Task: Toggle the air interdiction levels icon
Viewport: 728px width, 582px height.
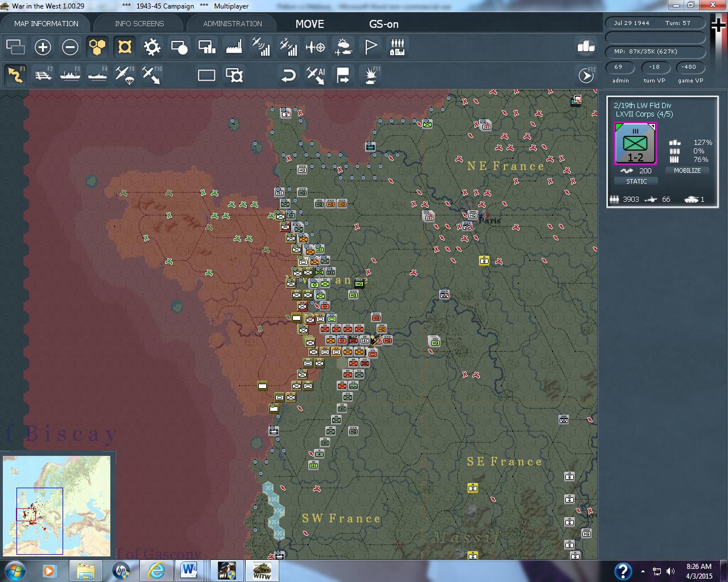Action: pyautogui.click(x=288, y=47)
